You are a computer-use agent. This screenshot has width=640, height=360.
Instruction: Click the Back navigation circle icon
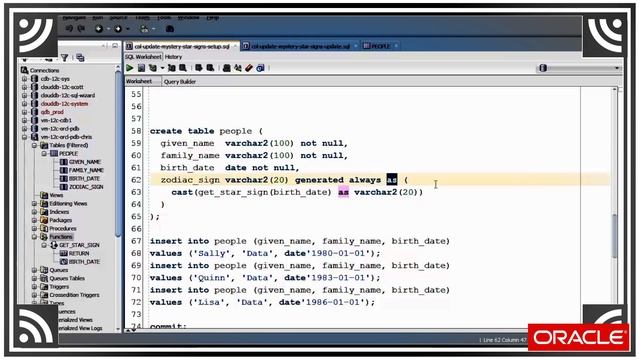point(99,29)
